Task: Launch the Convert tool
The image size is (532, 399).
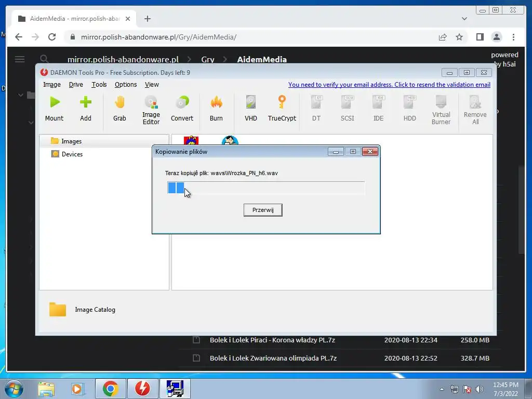Action: click(182, 109)
